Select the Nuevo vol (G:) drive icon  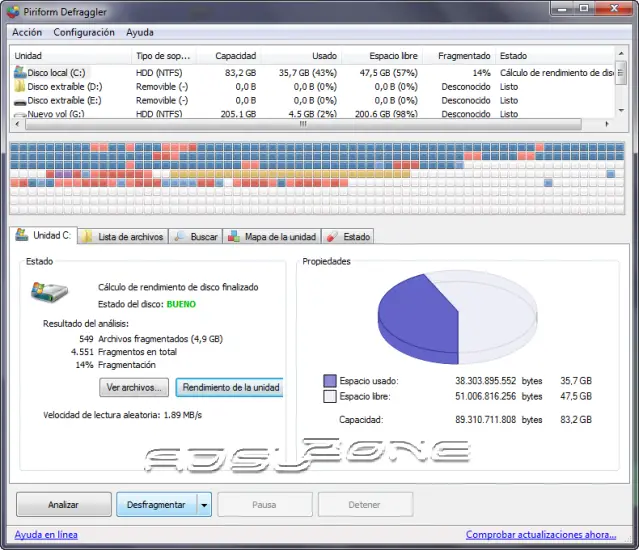coord(20,115)
